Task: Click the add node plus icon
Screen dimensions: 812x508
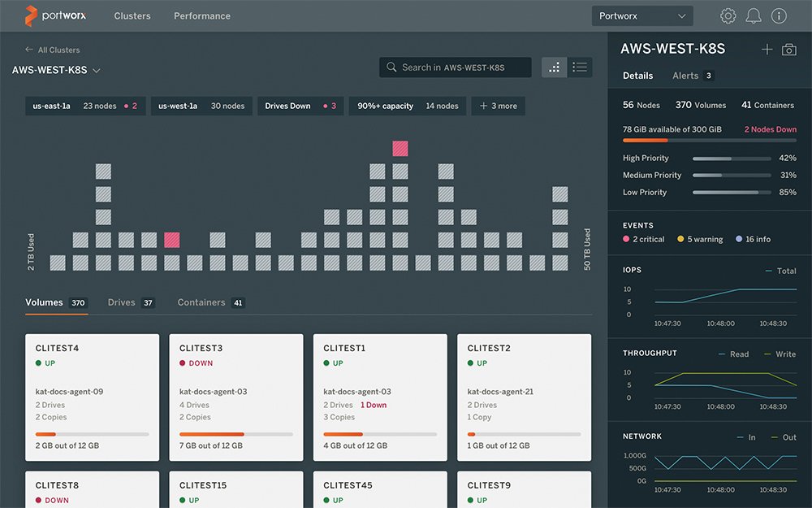Action: coord(767,49)
